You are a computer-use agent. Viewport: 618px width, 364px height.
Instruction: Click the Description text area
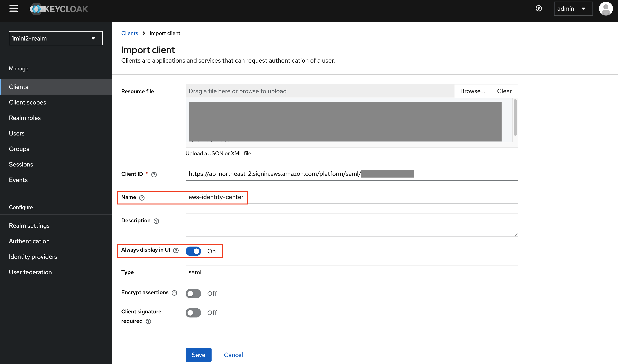point(351,225)
